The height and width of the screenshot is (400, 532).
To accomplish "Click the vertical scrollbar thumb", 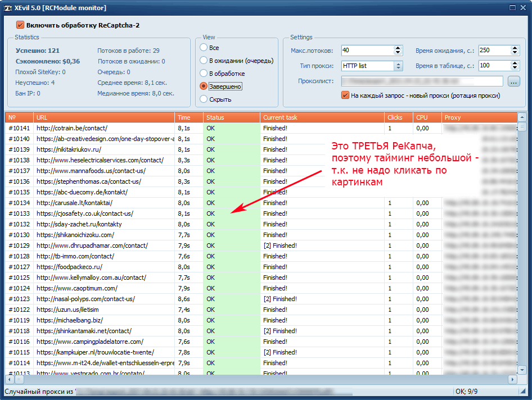I will 522,127.
